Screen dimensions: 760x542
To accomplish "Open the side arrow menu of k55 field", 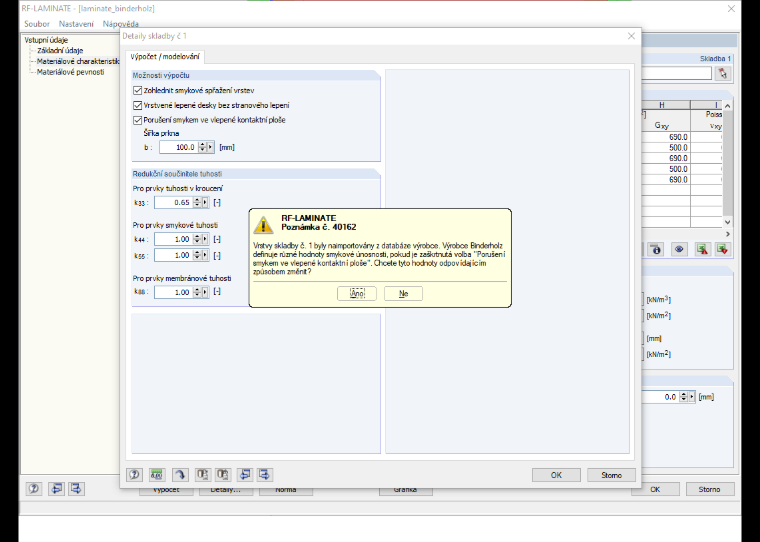I will 205,255.
